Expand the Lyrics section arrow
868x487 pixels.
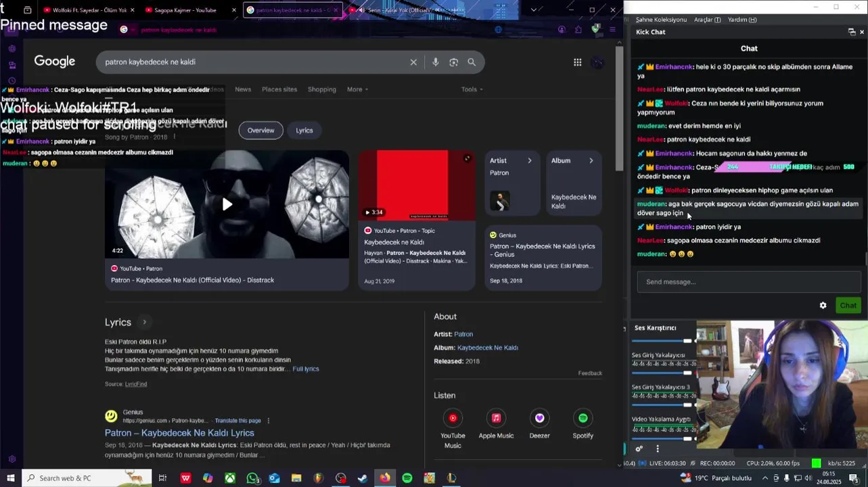(x=144, y=323)
